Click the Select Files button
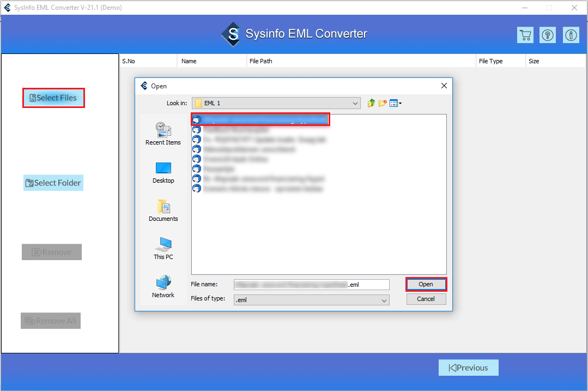The height and width of the screenshot is (391, 588). [x=53, y=98]
